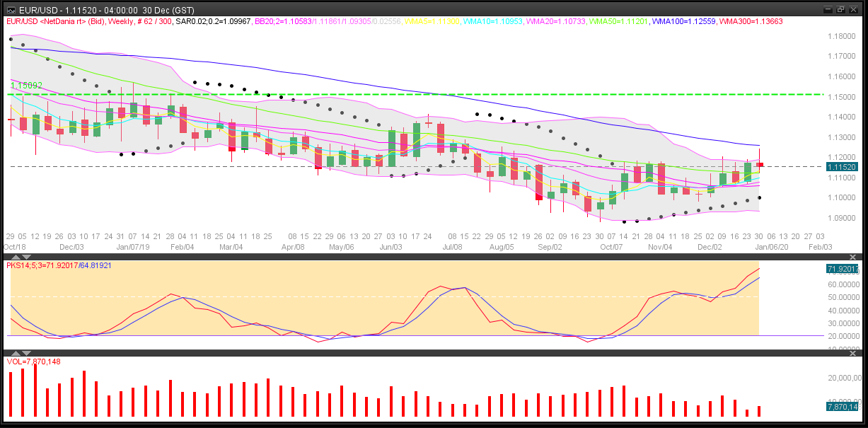Image resolution: width=868 pixels, height=428 pixels.
Task: Move the stochastic panel up with the up arrow
Action: point(16,256)
